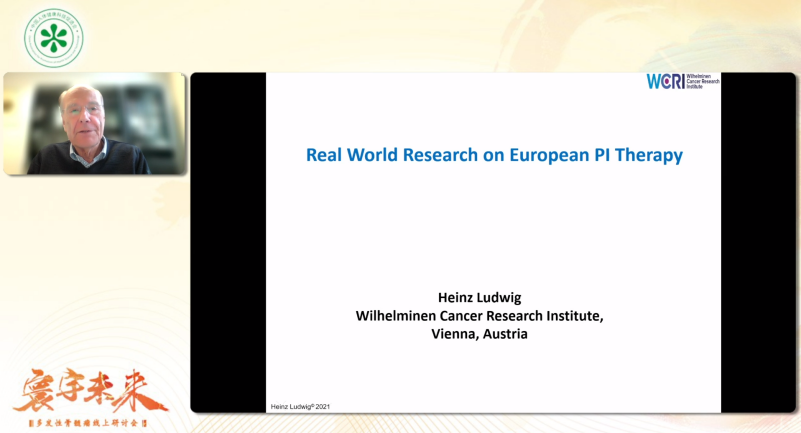This screenshot has width=801, height=433.
Task: Click the WCRI logo on the slide
Action: point(665,81)
